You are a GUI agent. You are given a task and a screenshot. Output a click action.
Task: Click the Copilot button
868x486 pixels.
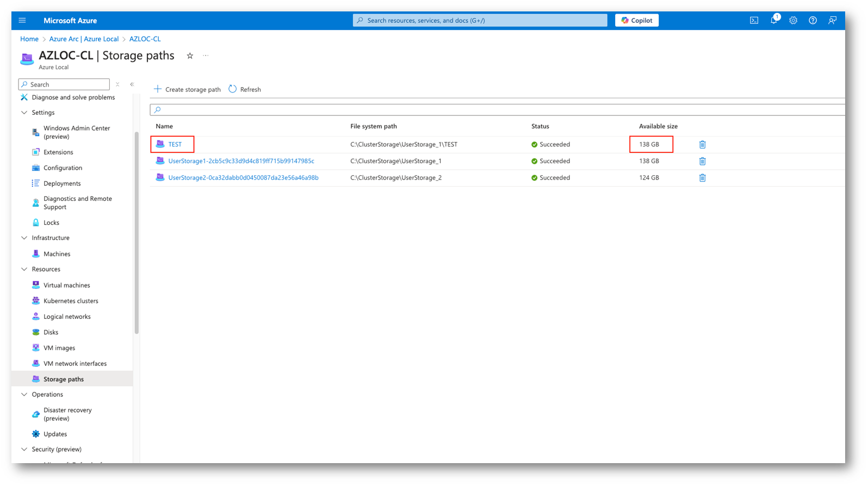[636, 21]
